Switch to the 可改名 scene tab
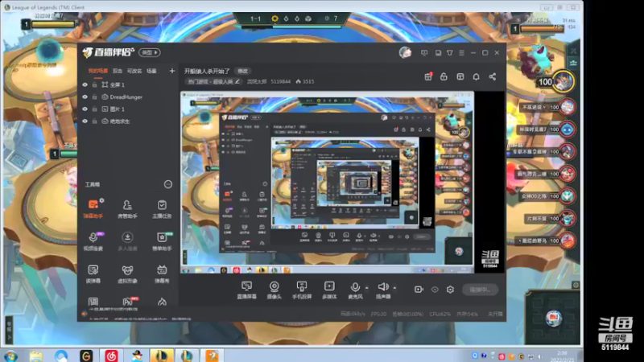This screenshot has width=644, height=362. click(x=134, y=71)
